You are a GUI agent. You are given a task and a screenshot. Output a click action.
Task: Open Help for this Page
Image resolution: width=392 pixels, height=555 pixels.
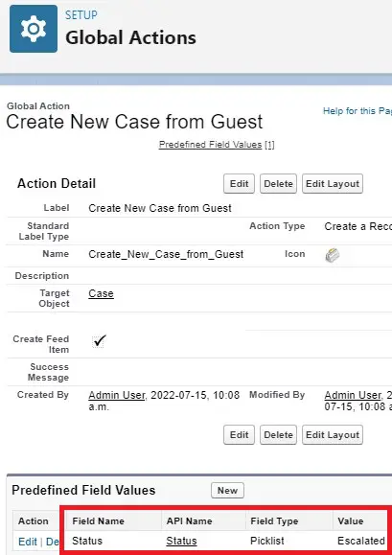(357, 111)
